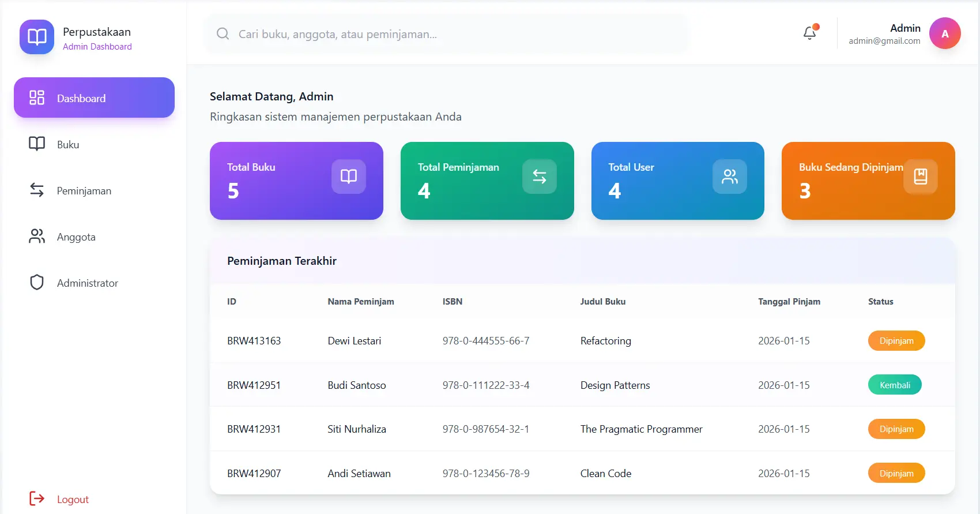980x514 pixels.
Task: Click the Perpustakaan book logo icon
Action: (x=37, y=37)
